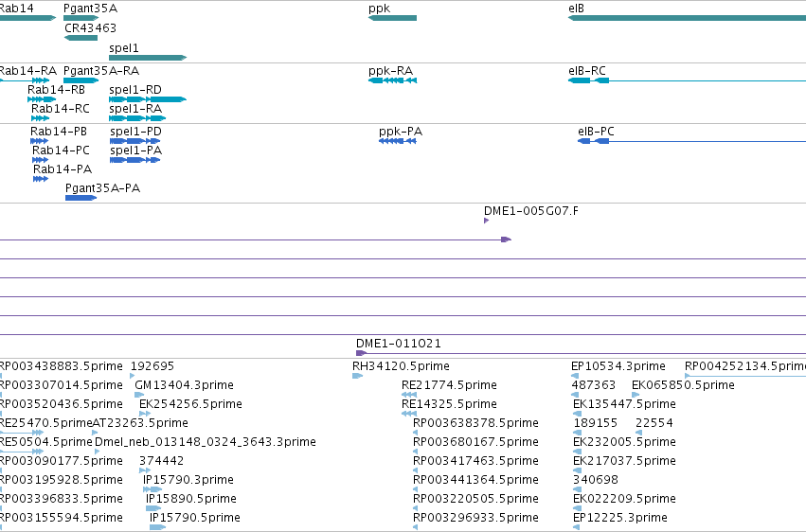The width and height of the screenshot is (806, 532).
Task: Select the EK135447.5prime EST
Action: tap(577, 414)
